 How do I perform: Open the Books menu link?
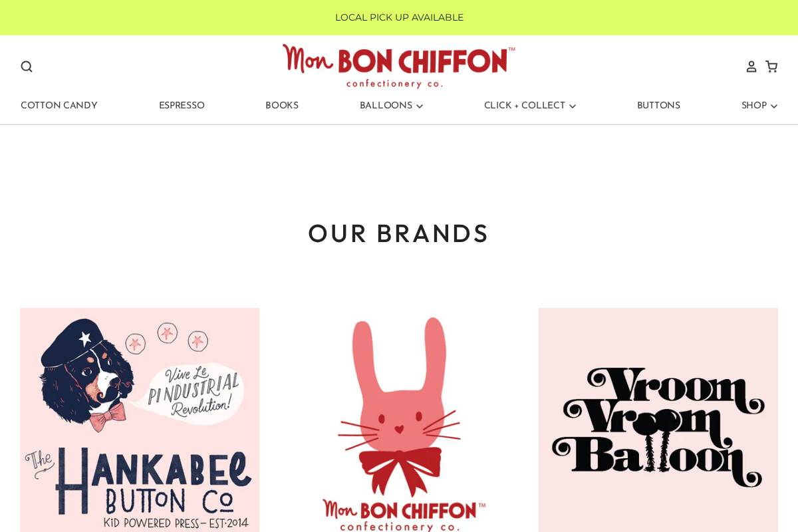(x=282, y=106)
